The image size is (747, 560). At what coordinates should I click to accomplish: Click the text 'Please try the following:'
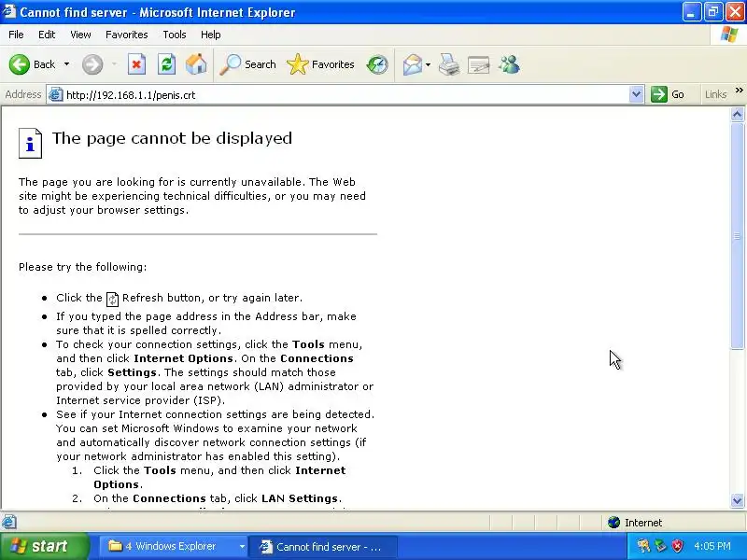coord(83,267)
